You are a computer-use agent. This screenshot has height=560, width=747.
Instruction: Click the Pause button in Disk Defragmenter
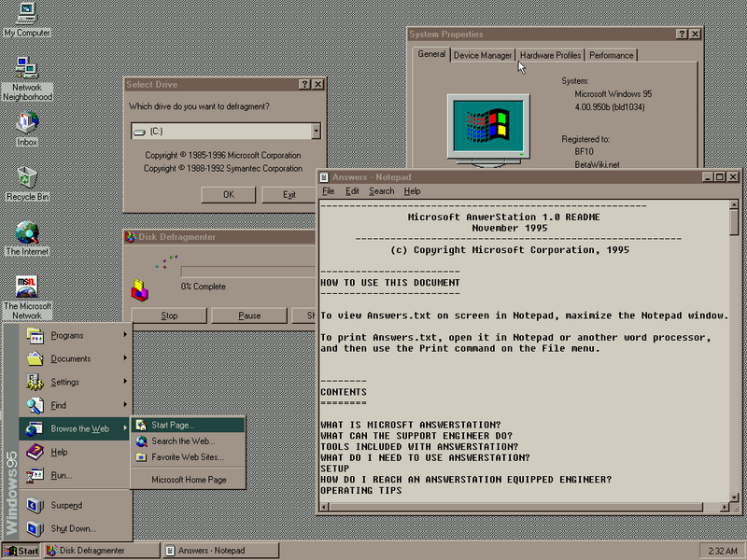click(x=249, y=315)
